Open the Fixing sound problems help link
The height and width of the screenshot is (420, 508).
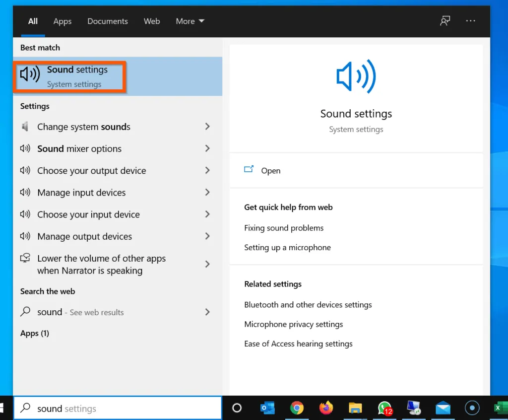(x=284, y=228)
